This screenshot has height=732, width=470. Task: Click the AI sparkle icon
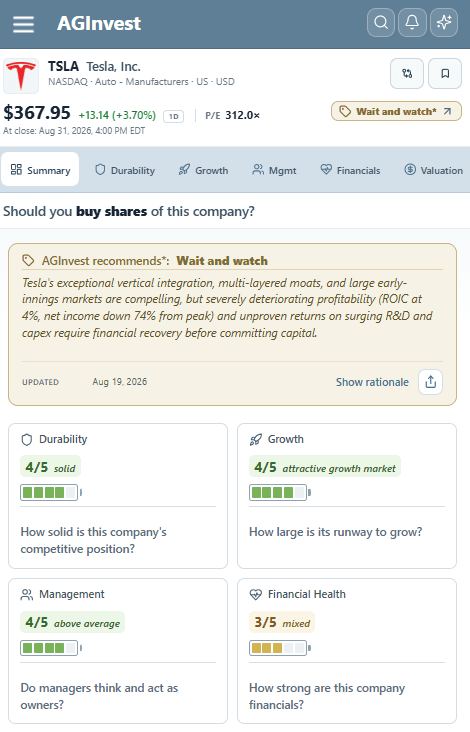coord(444,22)
